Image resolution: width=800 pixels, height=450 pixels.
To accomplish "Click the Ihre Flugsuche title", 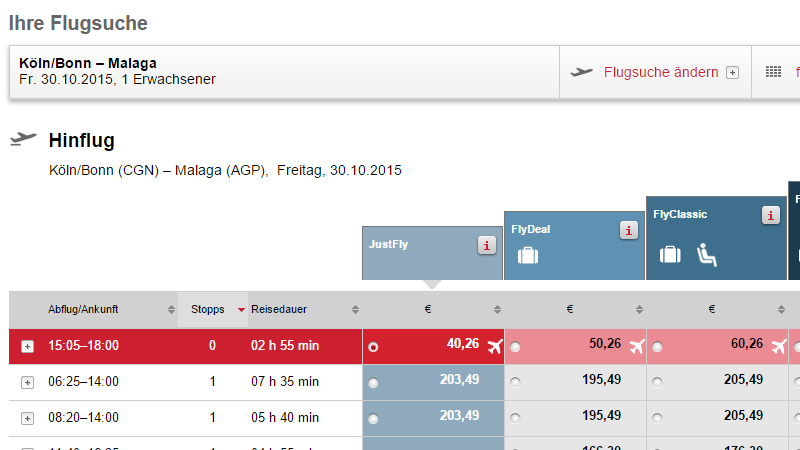I will pyautogui.click(x=78, y=23).
